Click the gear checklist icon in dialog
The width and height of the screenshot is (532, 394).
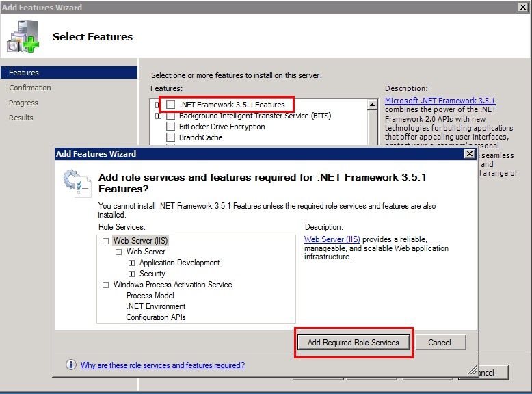[x=77, y=183]
